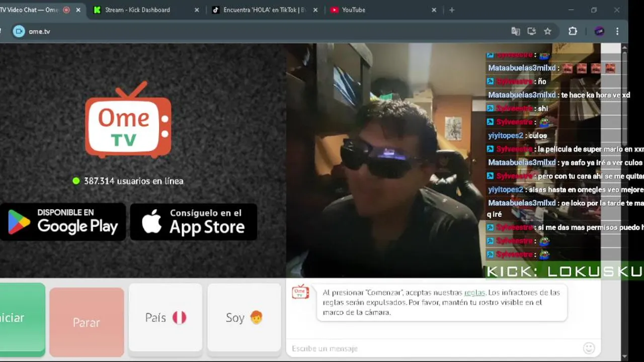Click the green Iniciar button
644x362 pixels.
click(x=22, y=319)
